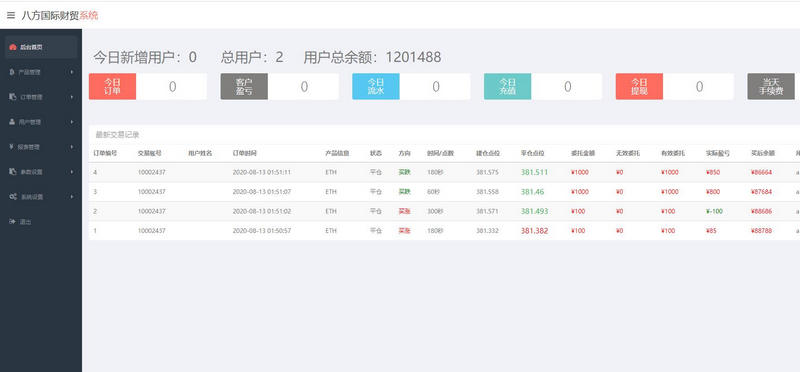Click the 八方国际财贸系统 title

(60, 16)
